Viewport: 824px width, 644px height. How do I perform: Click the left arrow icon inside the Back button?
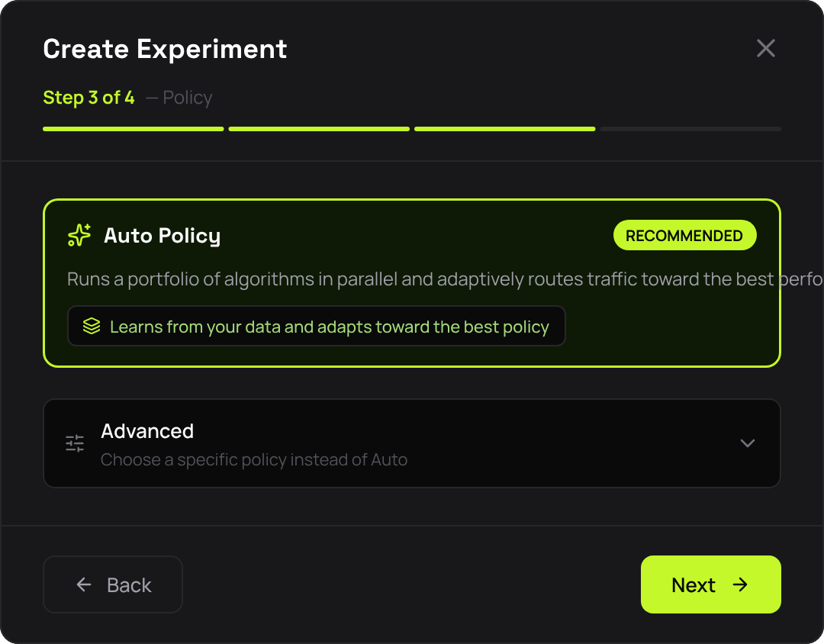point(84,584)
